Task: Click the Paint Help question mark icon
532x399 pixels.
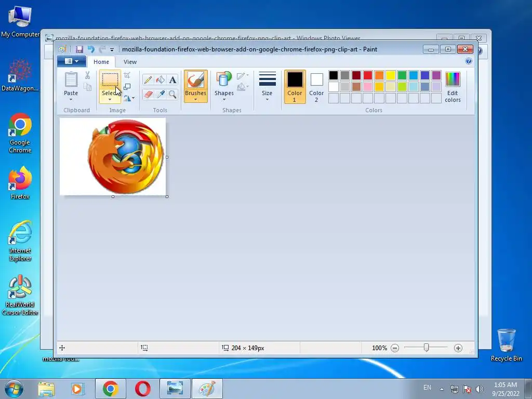Action: [469, 61]
